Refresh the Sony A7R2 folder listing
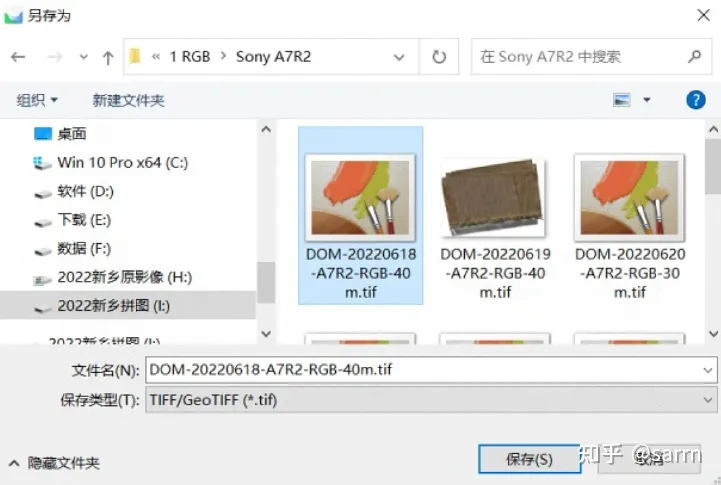The height and width of the screenshot is (485, 721). coord(439,57)
